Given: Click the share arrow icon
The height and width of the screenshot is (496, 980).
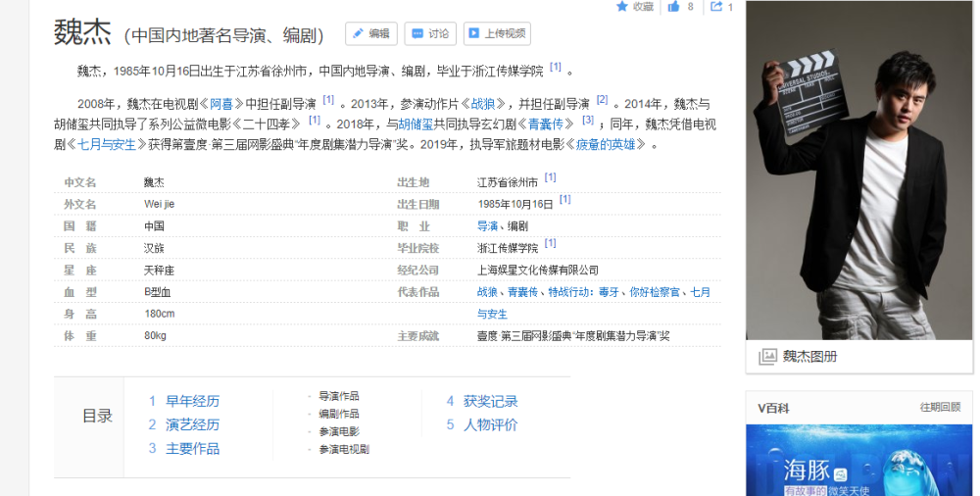Looking at the screenshot, I should (x=716, y=6).
